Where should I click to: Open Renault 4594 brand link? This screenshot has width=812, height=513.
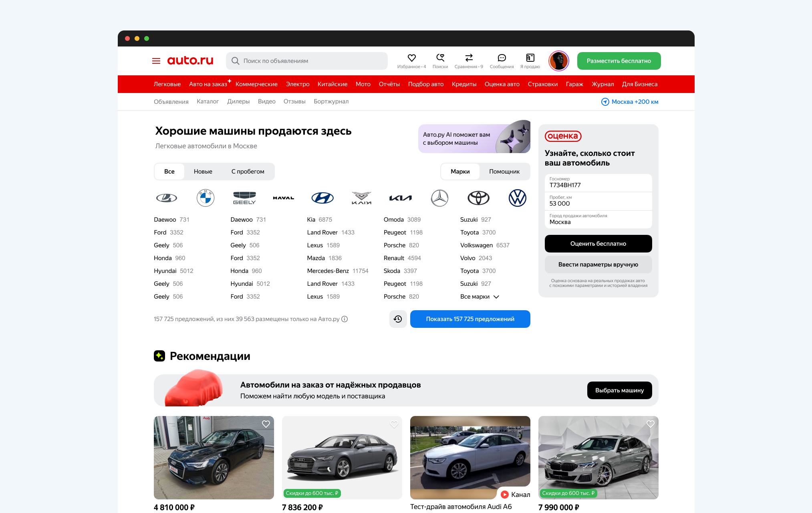[x=402, y=258]
